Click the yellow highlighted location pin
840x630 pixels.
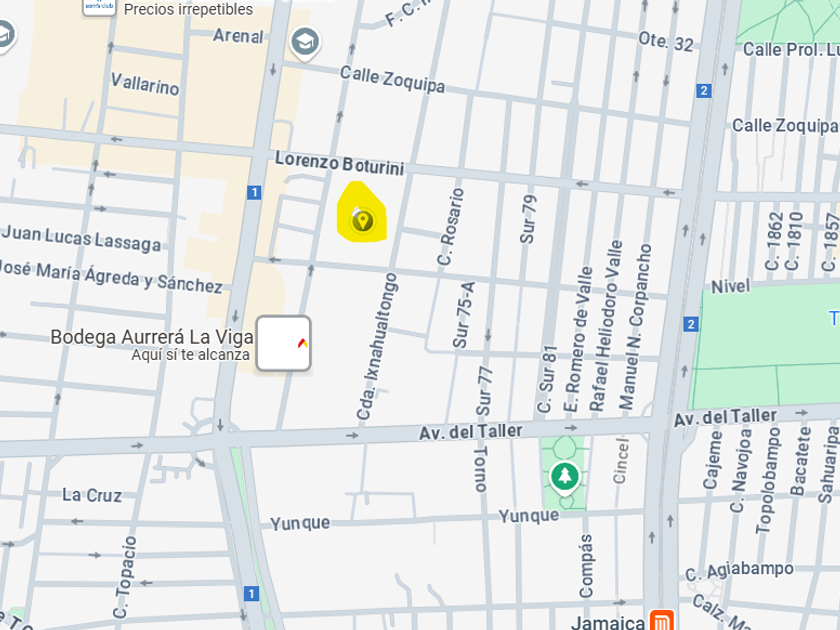pyautogui.click(x=363, y=220)
